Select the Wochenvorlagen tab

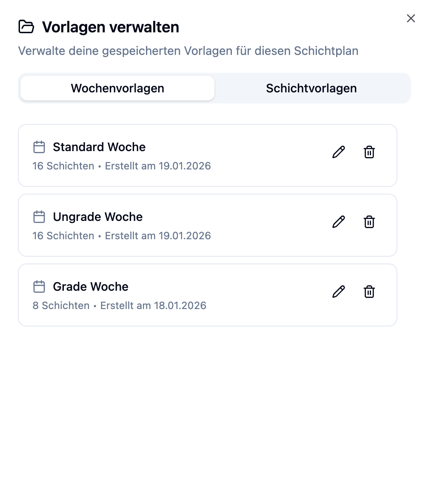(x=117, y=88)
